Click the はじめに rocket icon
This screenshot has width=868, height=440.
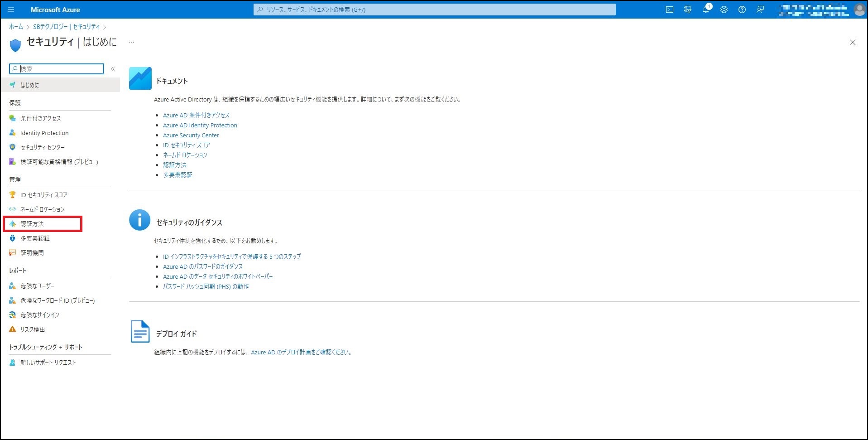13,85
